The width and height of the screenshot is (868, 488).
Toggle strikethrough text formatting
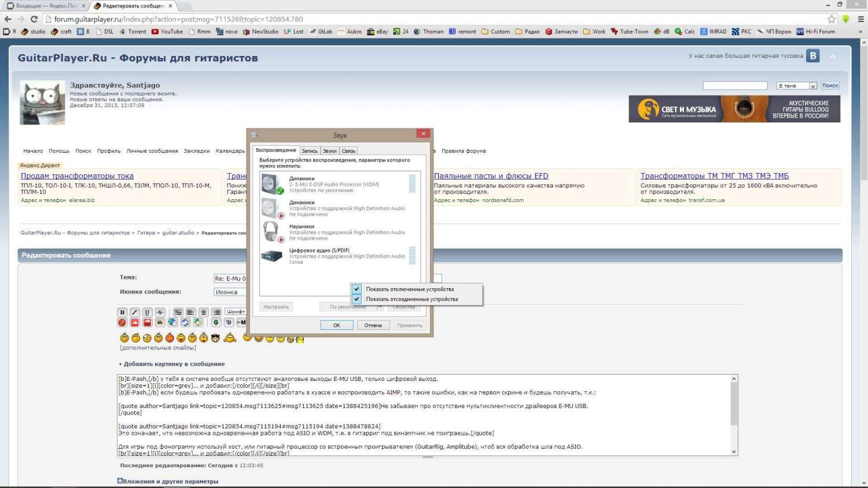160,312
